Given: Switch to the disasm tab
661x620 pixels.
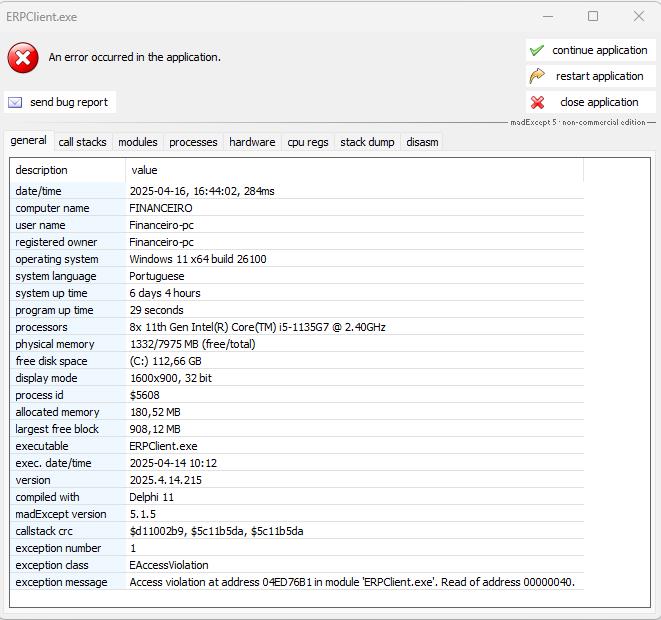Looking at the screenshot, I should (422, 142).
